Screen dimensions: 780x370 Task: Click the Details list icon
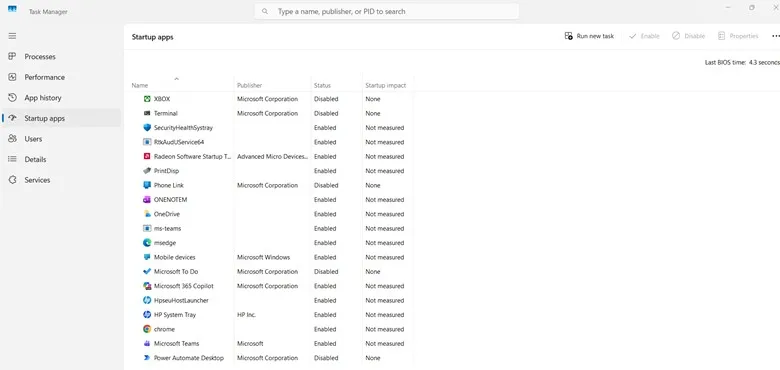point(12,159)
